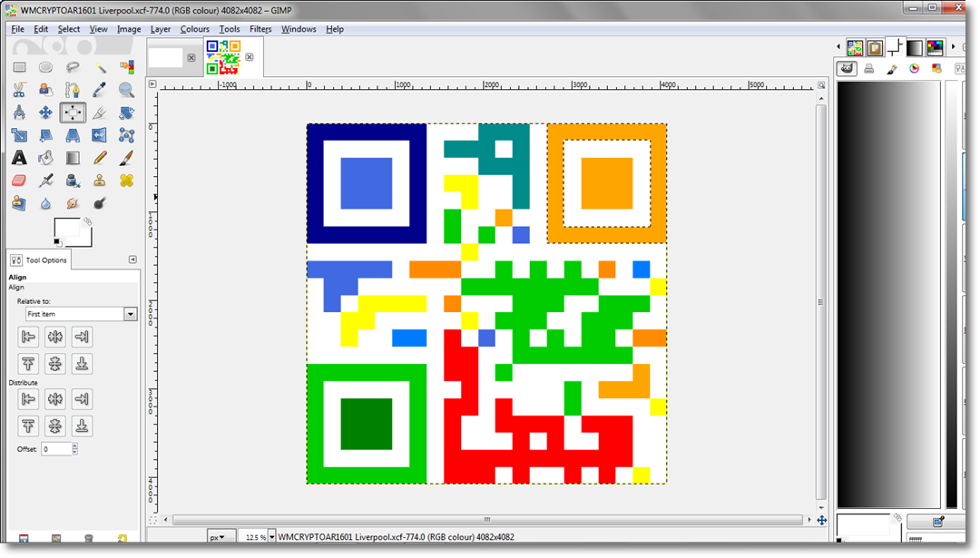Open the px unit dropdown
Image resolution: width=980 pixels, height=558 pixels.
click(221, 537)
